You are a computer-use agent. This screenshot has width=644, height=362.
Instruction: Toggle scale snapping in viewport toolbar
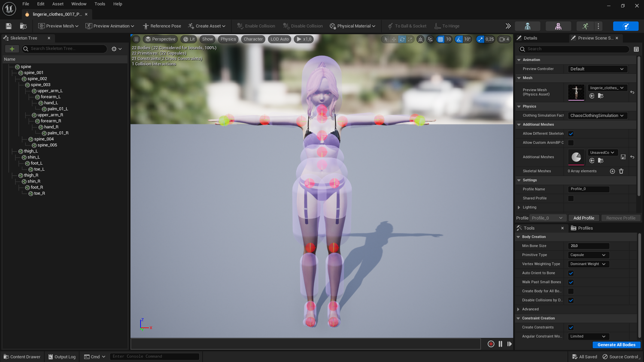point(480,39)
